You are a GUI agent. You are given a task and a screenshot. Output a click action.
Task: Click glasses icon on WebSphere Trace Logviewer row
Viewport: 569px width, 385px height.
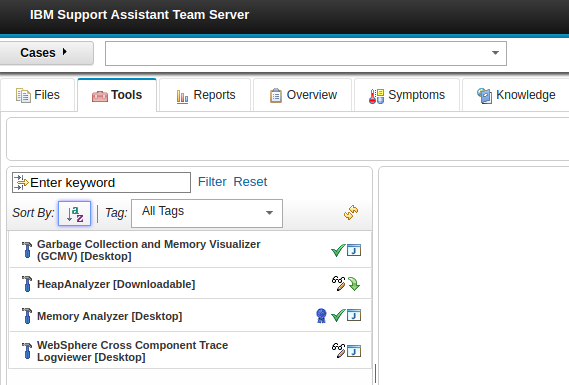[338, 351]
